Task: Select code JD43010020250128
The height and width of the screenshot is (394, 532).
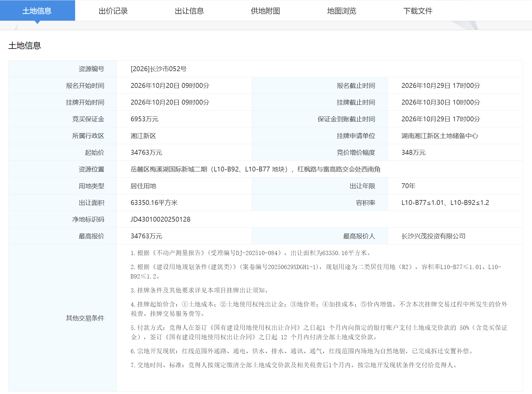Action: 160,219
